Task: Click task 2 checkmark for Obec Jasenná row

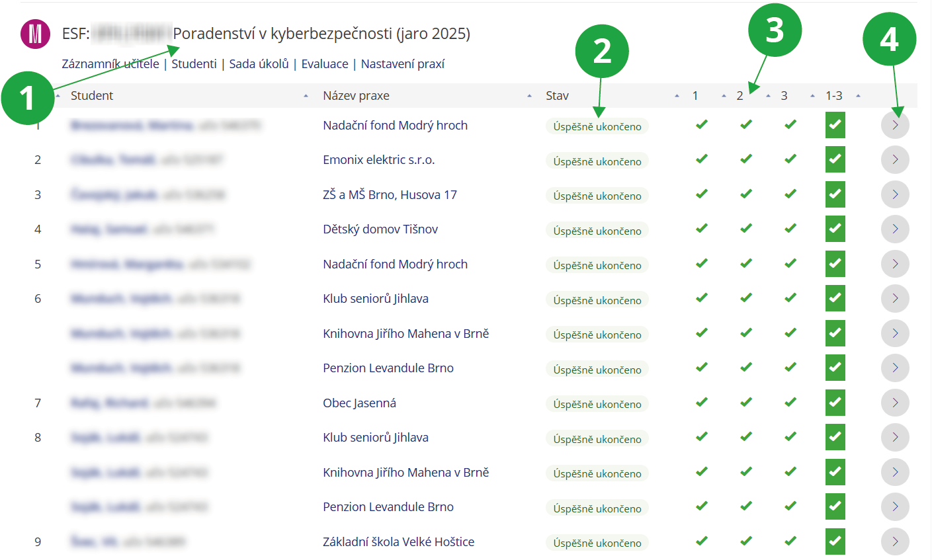Action: point(746,402)
